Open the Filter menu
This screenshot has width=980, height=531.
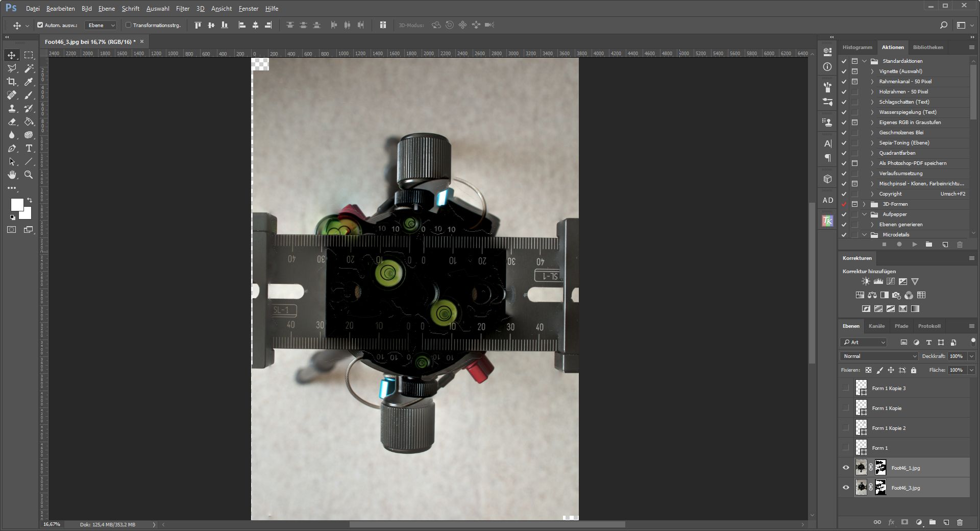click(182, 9)
